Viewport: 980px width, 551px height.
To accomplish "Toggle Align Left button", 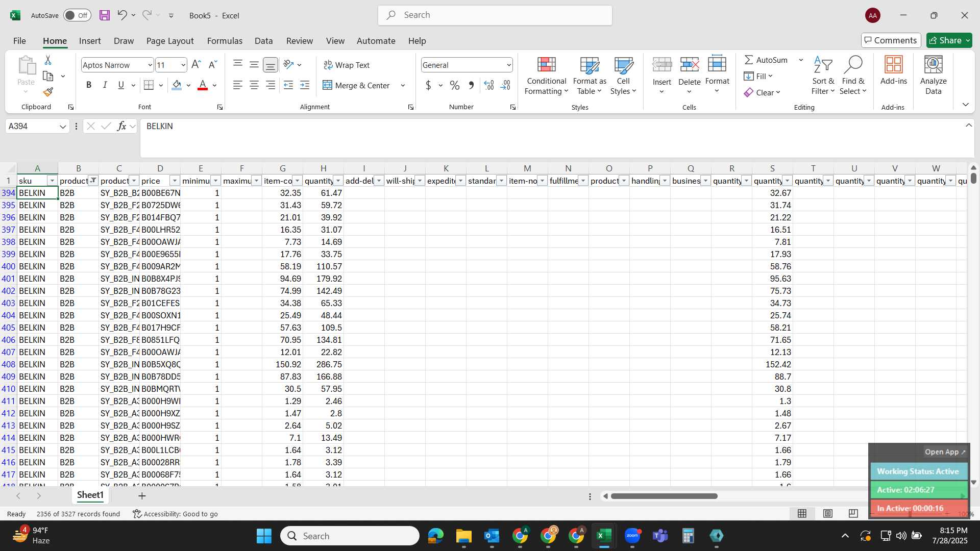I will coord(238,85).
